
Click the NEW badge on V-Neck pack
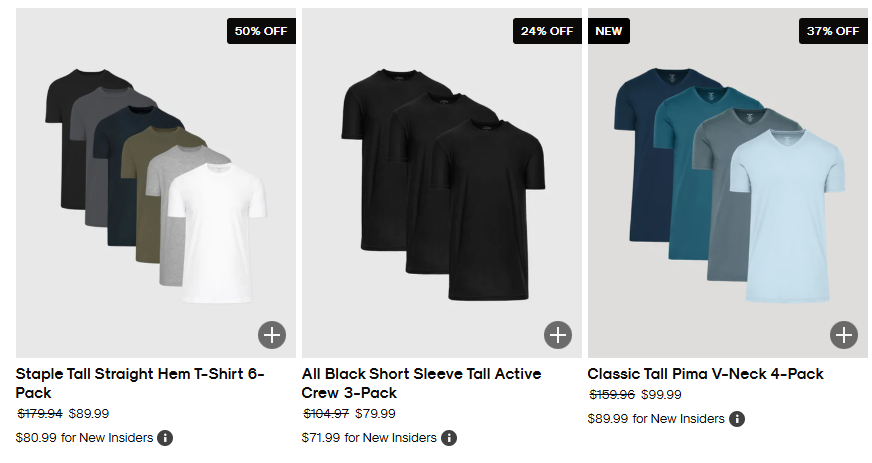coord(609,31)
